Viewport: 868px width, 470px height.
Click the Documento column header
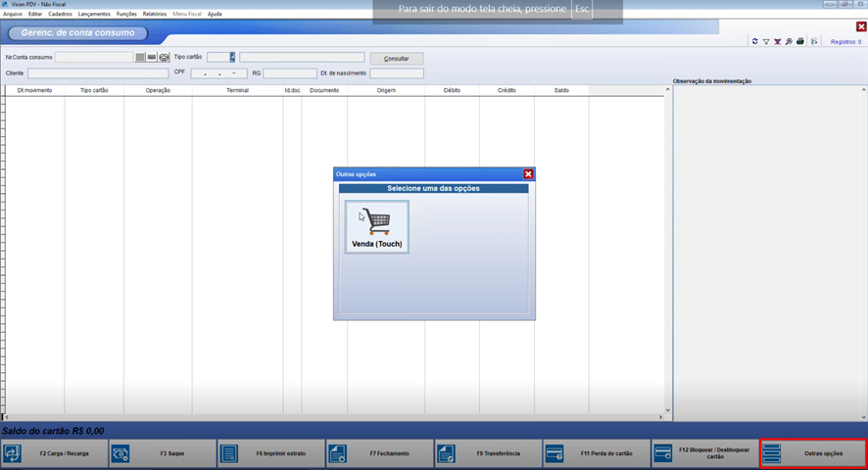(x=324, y=90)
